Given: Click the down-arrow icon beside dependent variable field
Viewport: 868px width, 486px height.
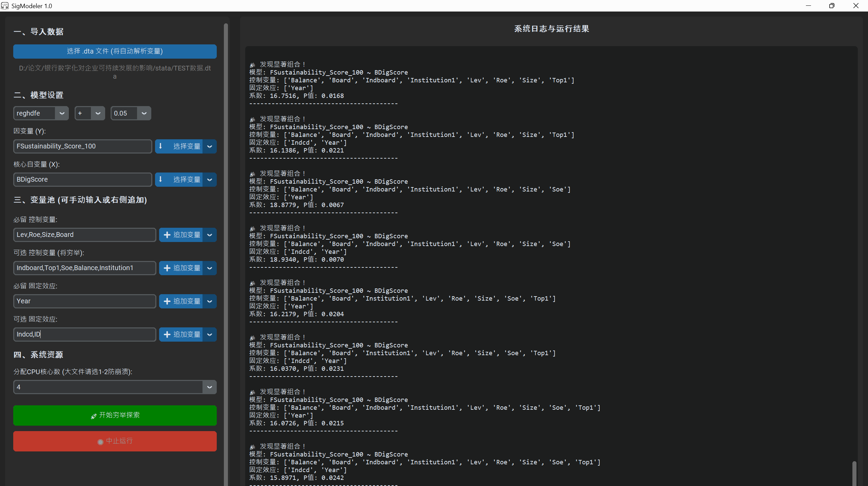Looking at the screenshot, I should (161, 146).
